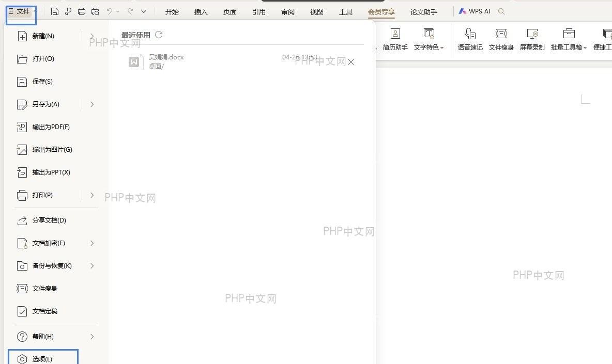Open the 文字特色 dropdown arrow
Image resolution: width=612 pixels, height=364 pixels.
click(x=442, y=48)
